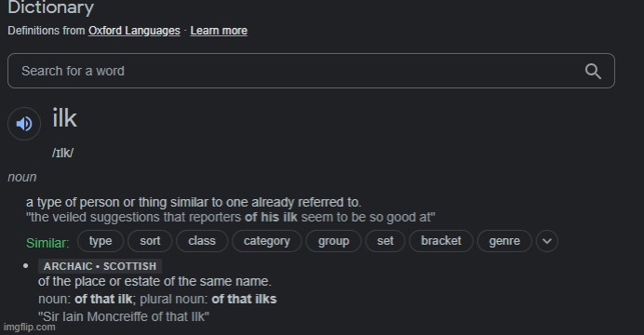Click the Dictionary heading
This screenshot has width=644, height=335.
(51, 7)
